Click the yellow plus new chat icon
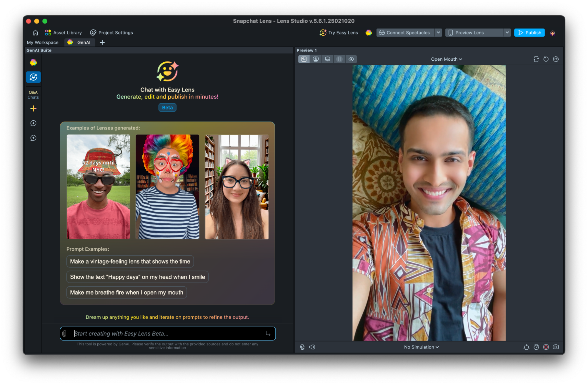The width and height of the screenshot is (588, 385). point(33,109)
